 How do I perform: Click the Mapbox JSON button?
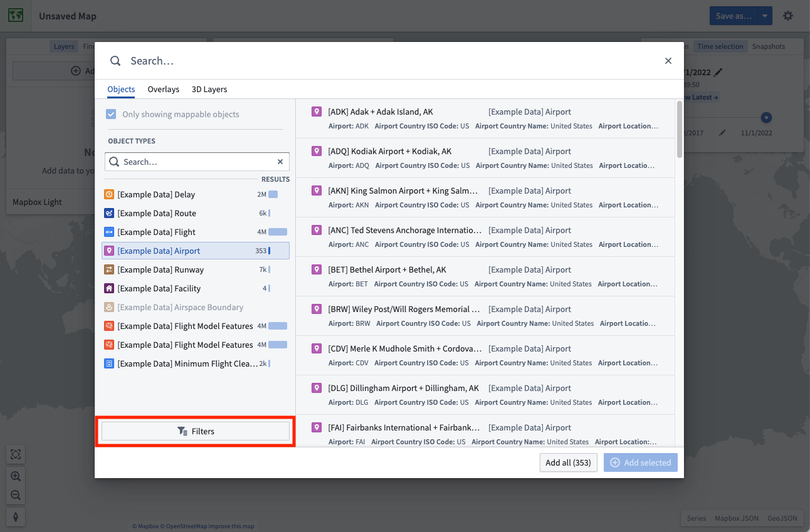737,518
